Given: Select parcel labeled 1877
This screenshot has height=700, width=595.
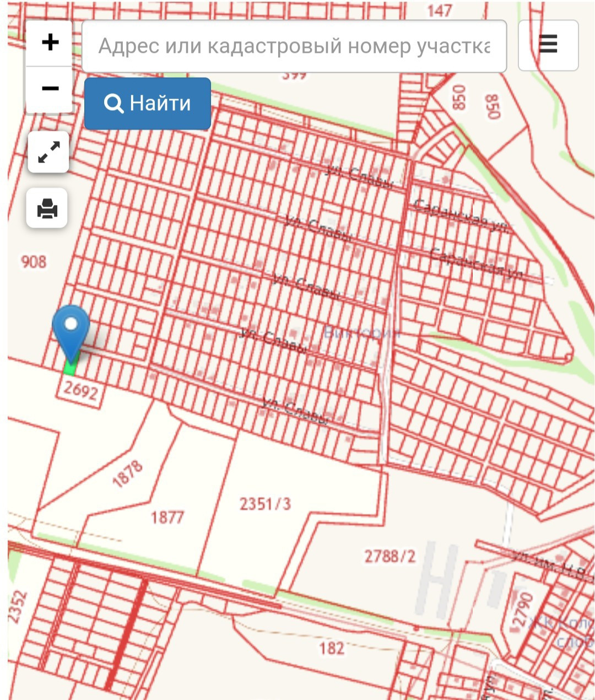Looking at the screenshot, I should tap(167, 517).
